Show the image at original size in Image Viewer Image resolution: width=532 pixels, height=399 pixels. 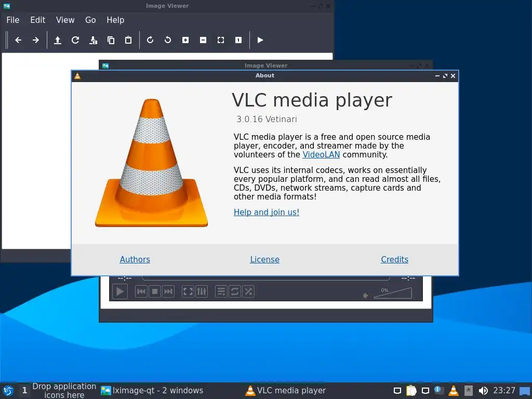pos(238,40)
